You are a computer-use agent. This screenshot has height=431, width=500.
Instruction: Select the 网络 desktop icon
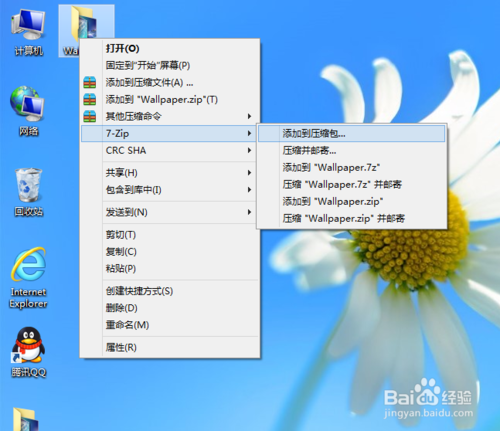coord(28,111)
